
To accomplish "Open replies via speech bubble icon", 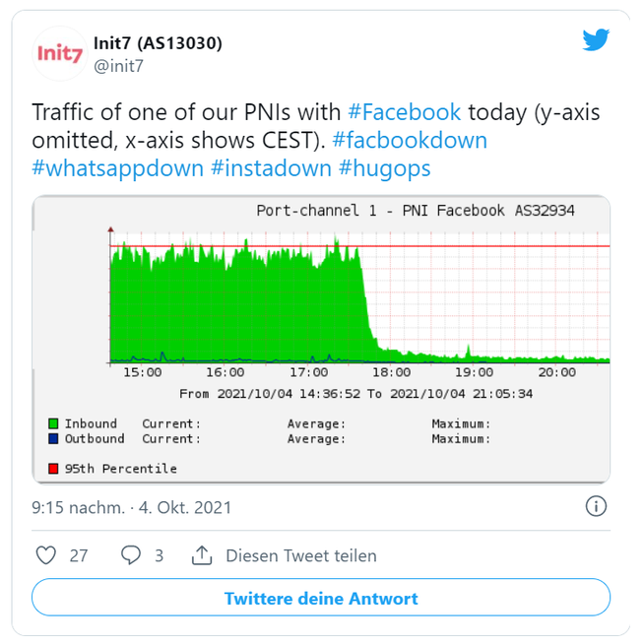I will pos(131,555).
